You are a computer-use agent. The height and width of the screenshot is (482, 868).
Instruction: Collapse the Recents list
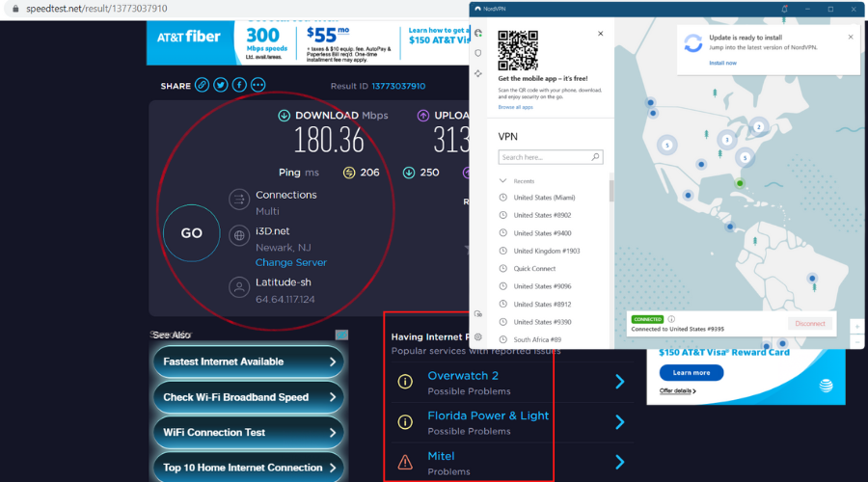click(502, 181)
